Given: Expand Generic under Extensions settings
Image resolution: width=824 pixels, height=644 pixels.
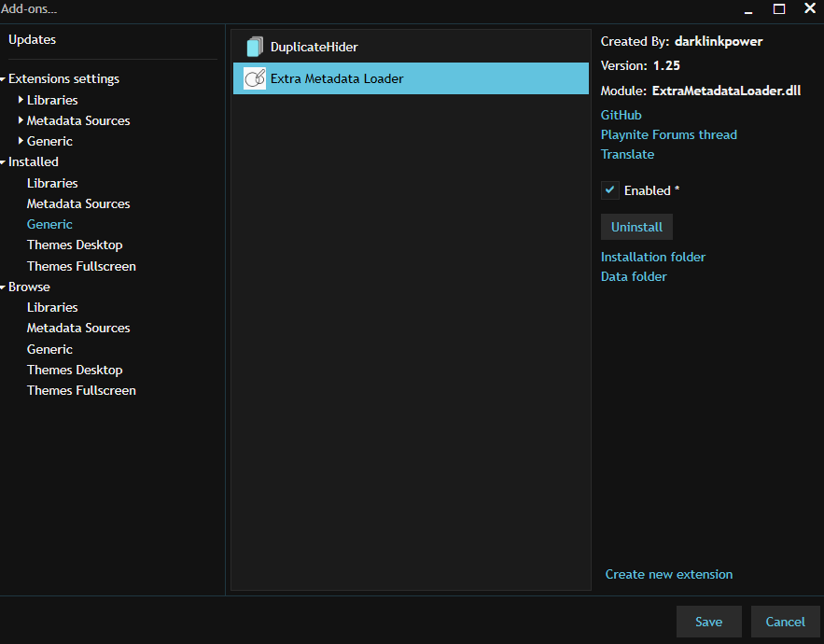Looking at the screenshot, I should [x=21, y=140].
